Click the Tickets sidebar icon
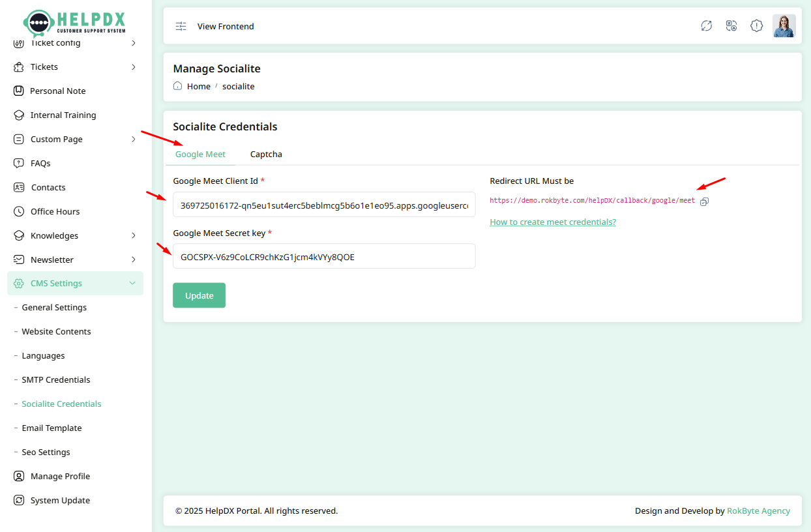Image resolution: width=811 pixels, height=532 pixels. click(18, 66)
